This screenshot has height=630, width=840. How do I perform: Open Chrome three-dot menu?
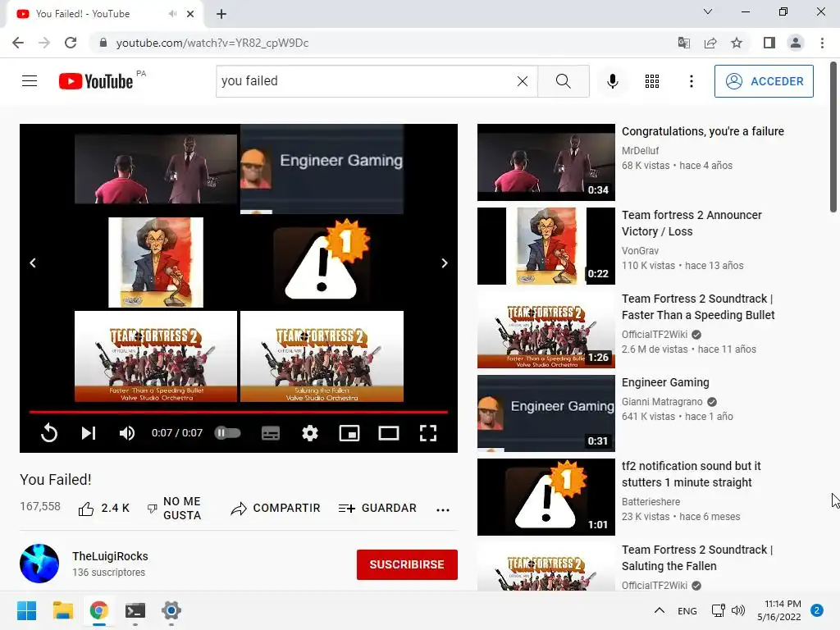click(822, 43)
